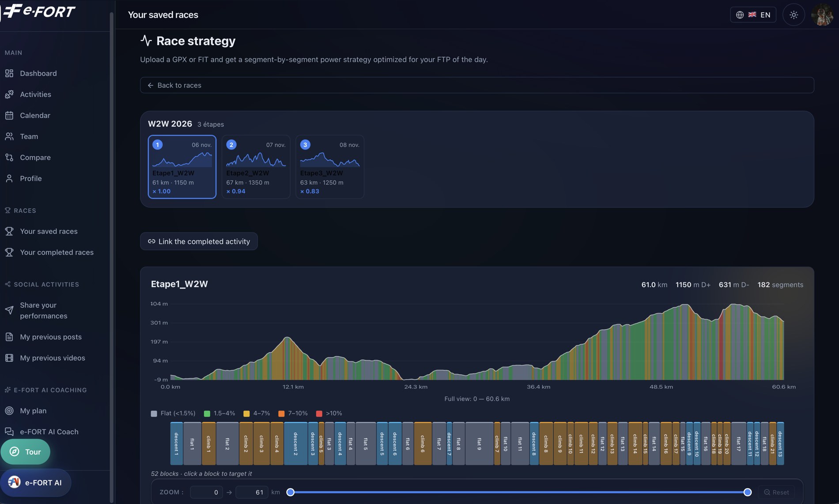Open My previous videos
The height and width of the screenshot is (504, 839).
[x=53, y=358]
